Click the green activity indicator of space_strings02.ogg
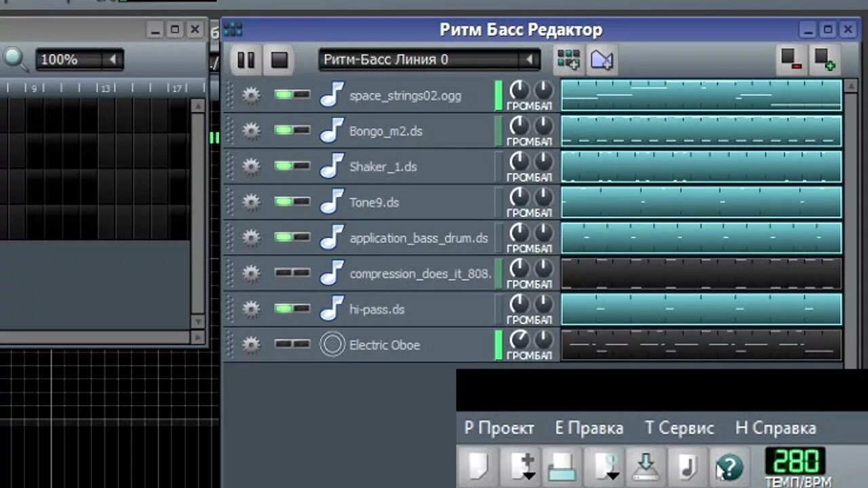The height and width of the screenshot is (488, 868). pos(499,96)
